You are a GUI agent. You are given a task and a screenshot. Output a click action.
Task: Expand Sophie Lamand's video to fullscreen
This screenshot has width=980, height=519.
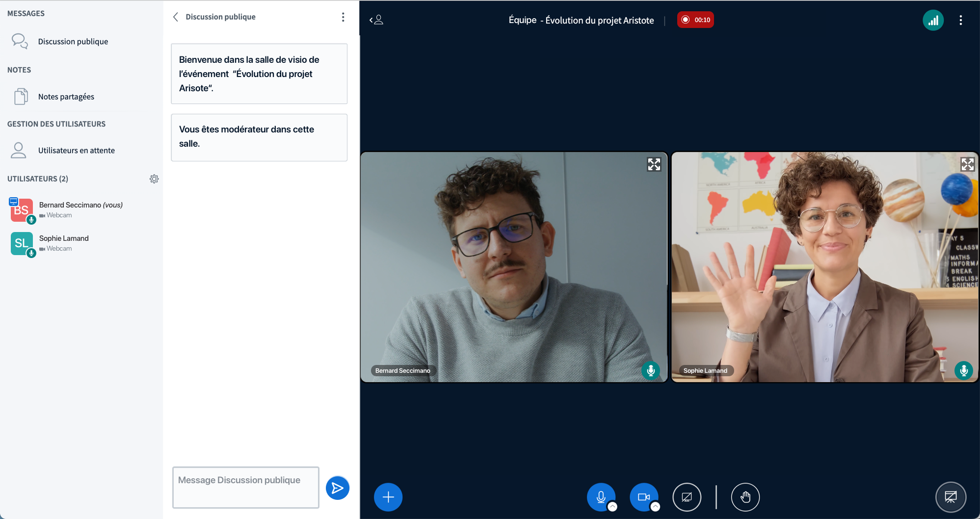click(x=967, y=164)
